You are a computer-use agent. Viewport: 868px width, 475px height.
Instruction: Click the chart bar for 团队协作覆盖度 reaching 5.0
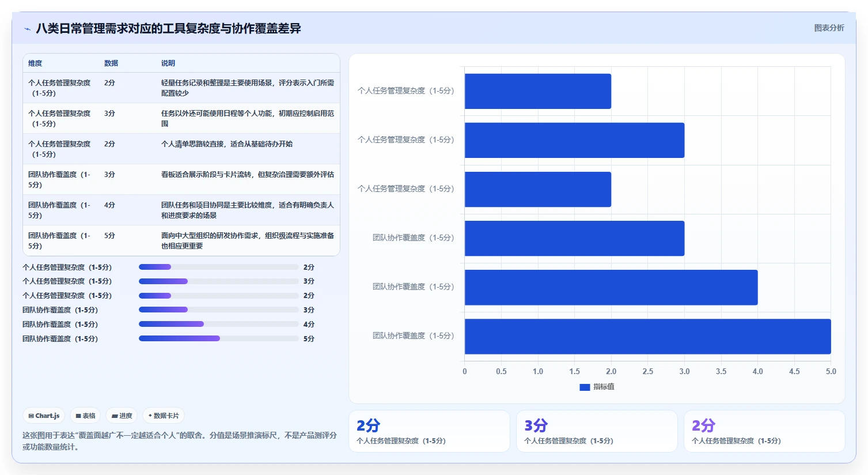[648, 337]
